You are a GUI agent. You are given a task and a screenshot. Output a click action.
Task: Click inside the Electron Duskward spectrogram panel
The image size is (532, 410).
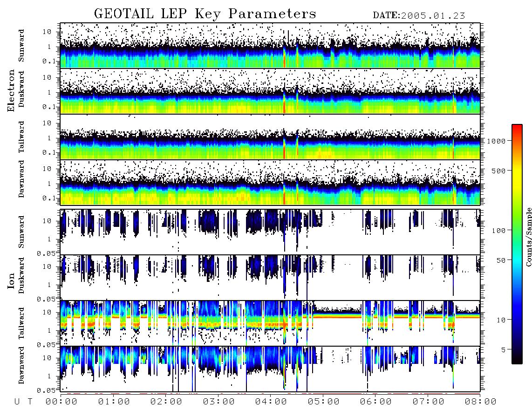click(x=270, y=91)
